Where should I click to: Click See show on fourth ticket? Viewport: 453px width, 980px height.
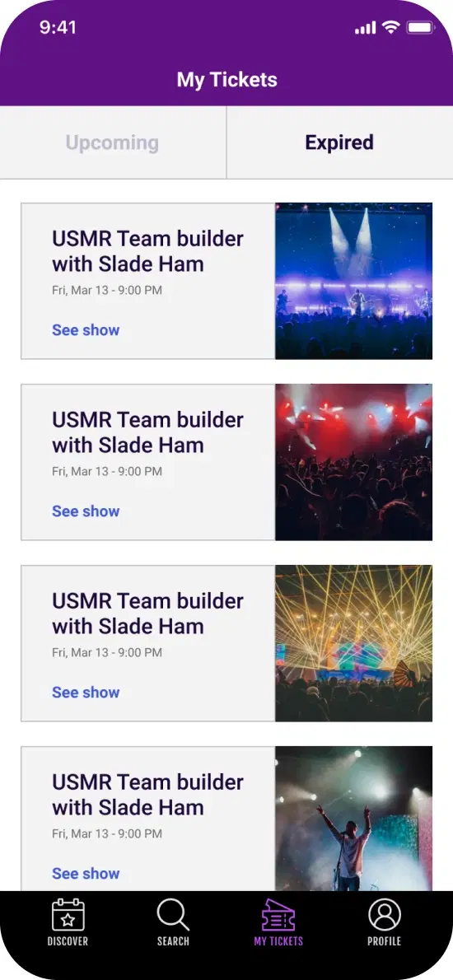[x=86, y=874]
